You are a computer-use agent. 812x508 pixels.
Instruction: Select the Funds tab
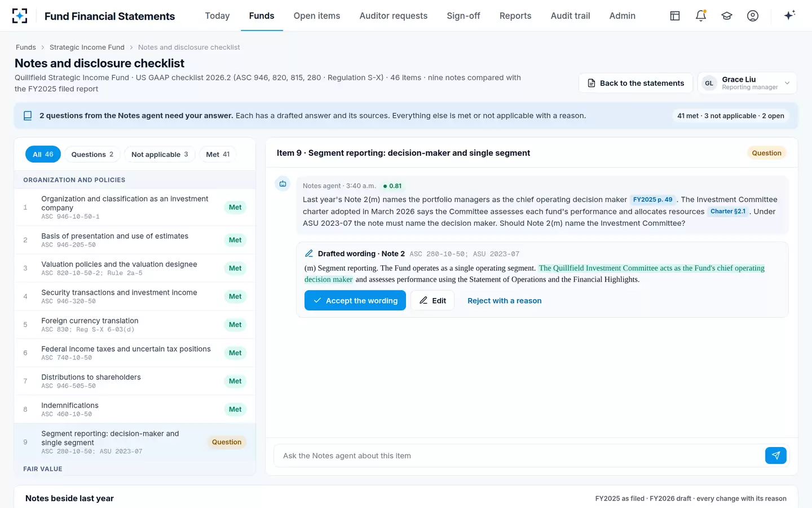click(262, 16)
